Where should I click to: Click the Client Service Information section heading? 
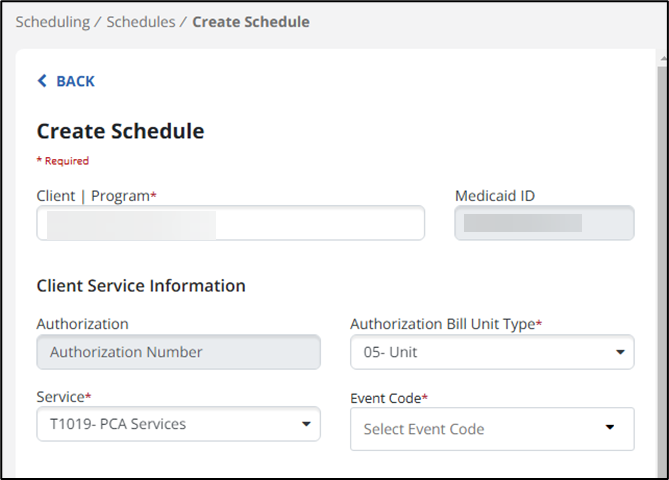point(141,286)
